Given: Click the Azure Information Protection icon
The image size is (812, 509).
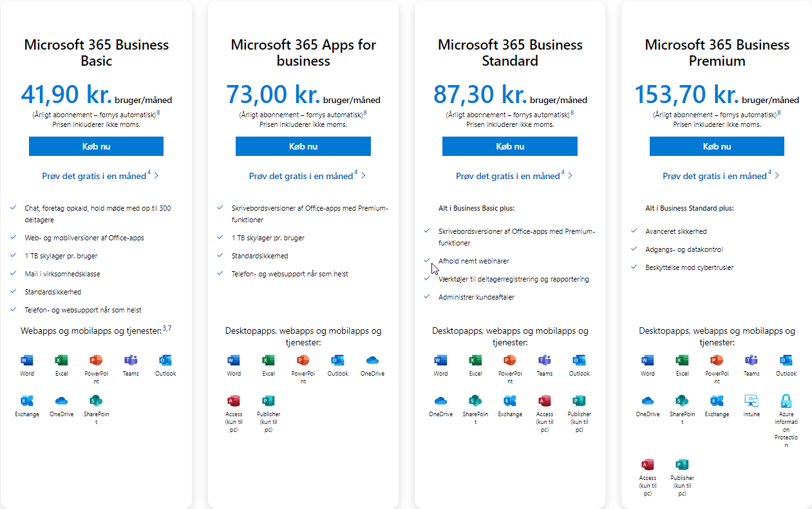Looking at the screenshot, I should pos(786,401).
